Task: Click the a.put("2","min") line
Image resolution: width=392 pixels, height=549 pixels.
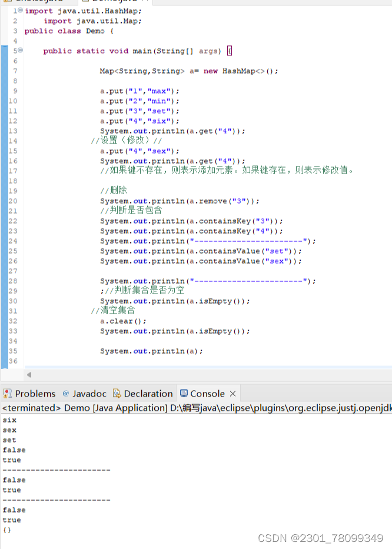Action: (x=139, y=101)
